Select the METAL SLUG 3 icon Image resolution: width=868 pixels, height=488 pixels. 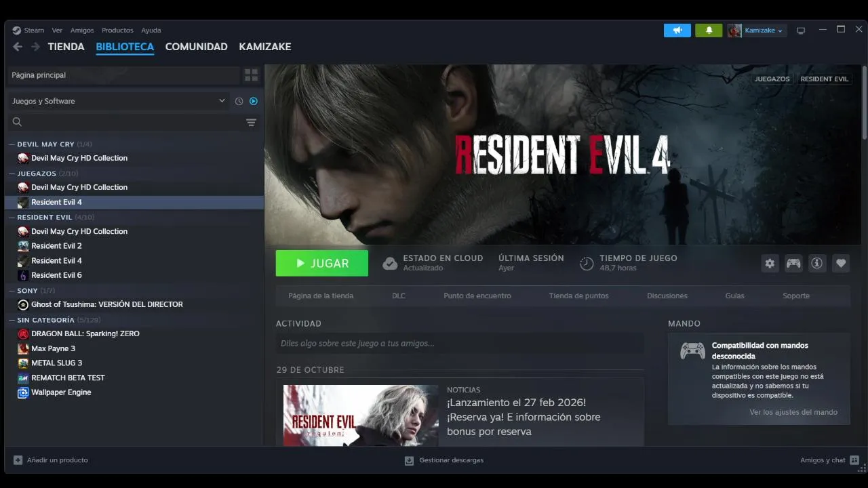(23, 363)
